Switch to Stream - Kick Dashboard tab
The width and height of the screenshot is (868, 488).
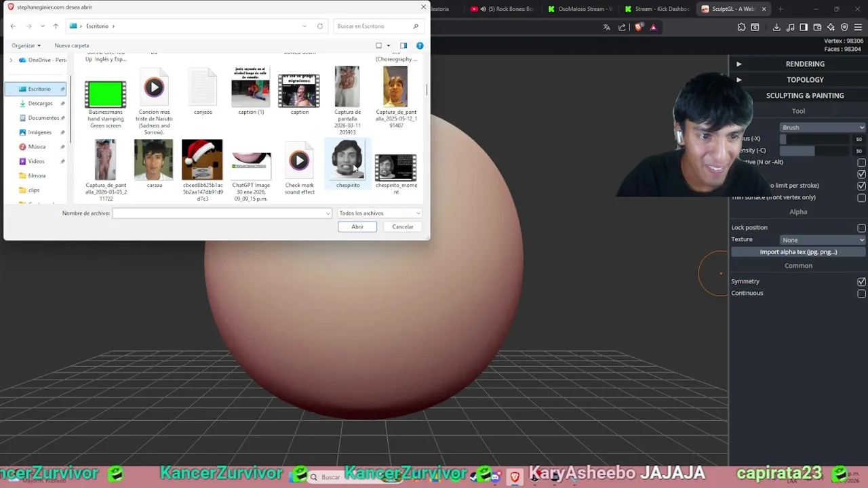658,9
